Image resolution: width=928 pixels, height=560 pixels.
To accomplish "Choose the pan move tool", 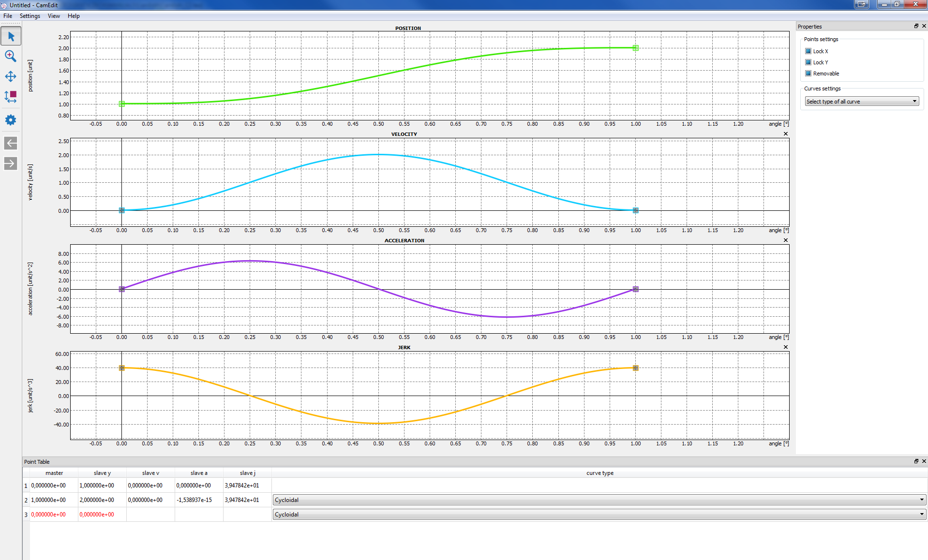I will 11,76.
